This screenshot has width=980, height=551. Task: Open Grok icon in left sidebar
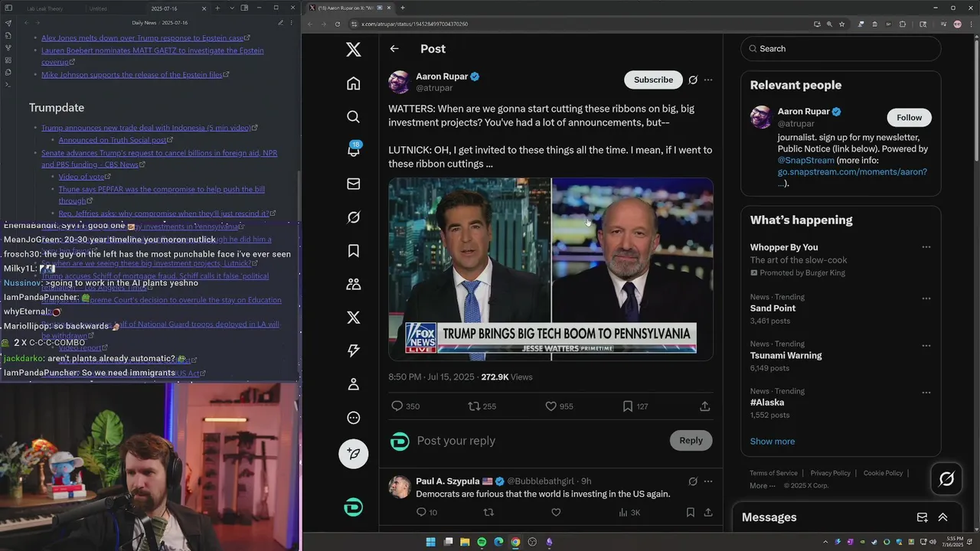[353, 217]
